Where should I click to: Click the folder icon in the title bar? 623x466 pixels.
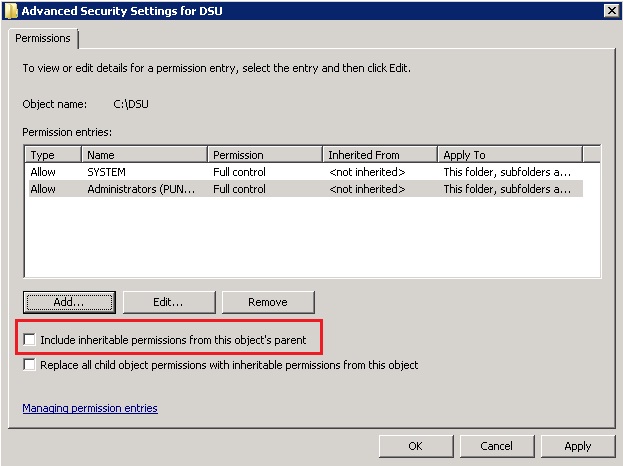click(10, 10)
